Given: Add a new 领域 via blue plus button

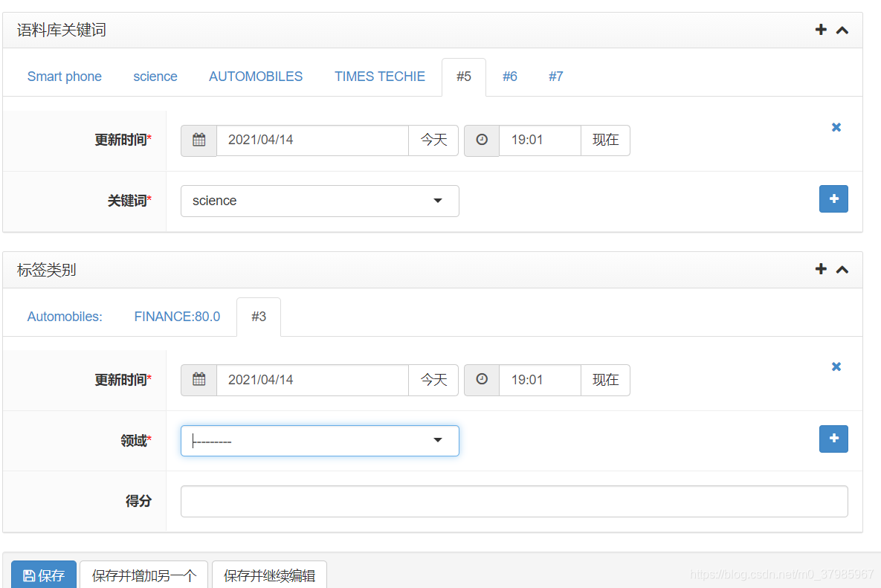Looking at the screenshot, I should [834, 439].
